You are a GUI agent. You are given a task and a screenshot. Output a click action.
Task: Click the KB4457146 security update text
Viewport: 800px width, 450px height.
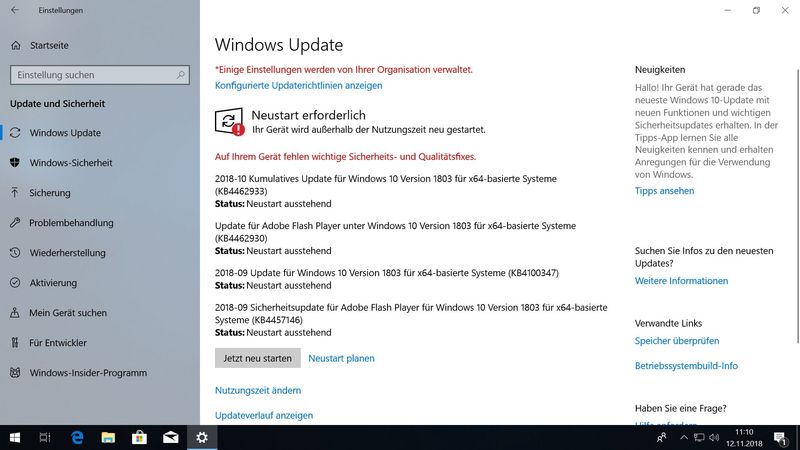tap(411, 314)
